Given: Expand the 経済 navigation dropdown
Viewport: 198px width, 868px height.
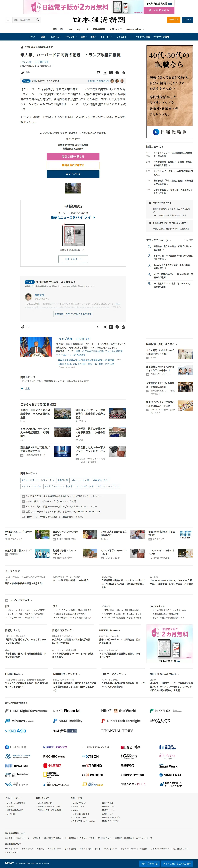Looking at the screenshot, I should pyautogui.click(x=83, y=37).
